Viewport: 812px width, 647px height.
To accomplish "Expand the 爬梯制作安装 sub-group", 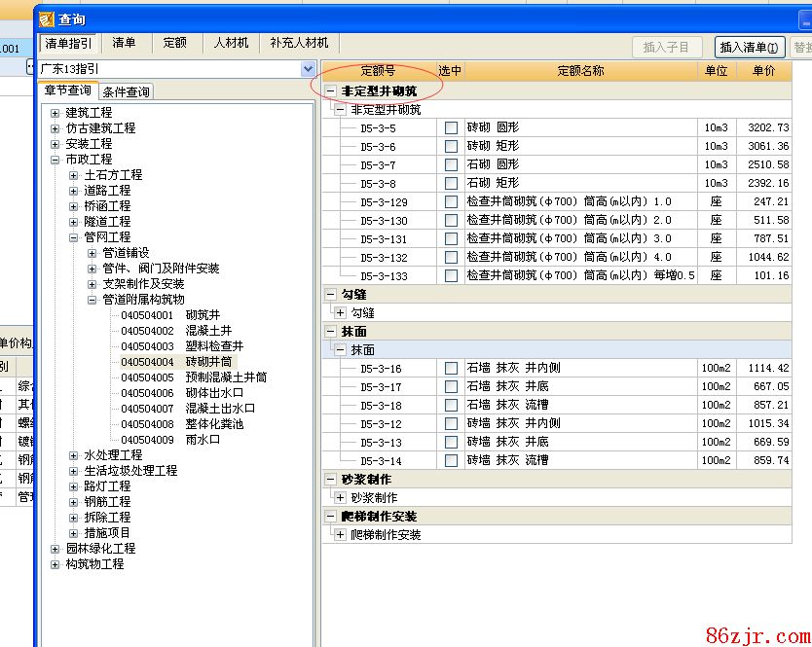I will coord(340,535).
